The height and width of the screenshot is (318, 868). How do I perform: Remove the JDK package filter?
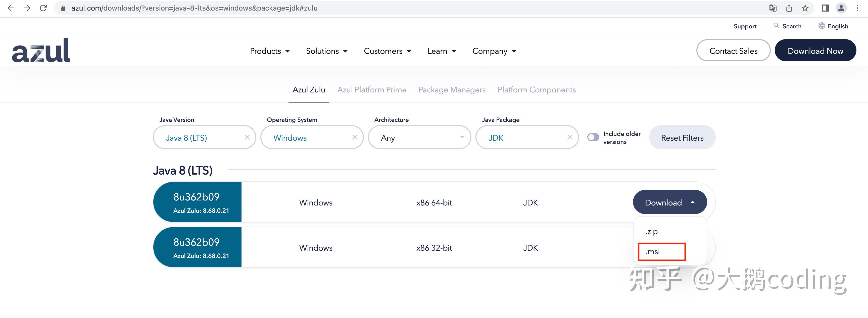click(x=569, y=137)
